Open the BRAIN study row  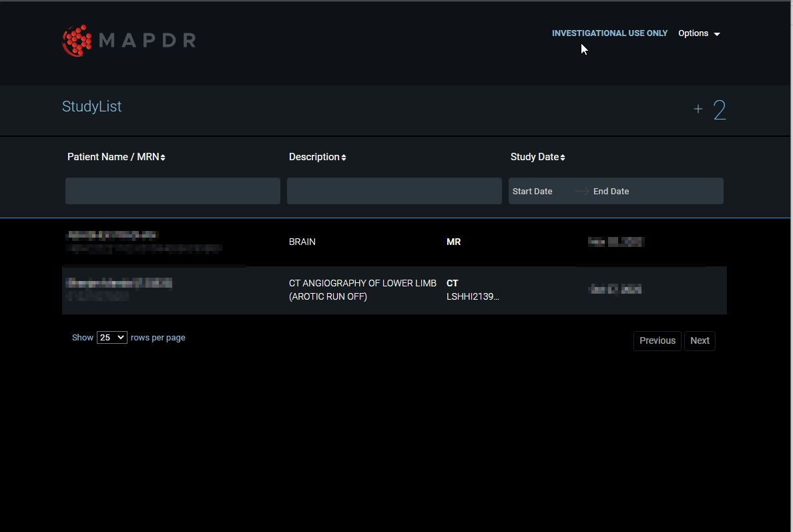pyautogui.click(x=394, y=242)
